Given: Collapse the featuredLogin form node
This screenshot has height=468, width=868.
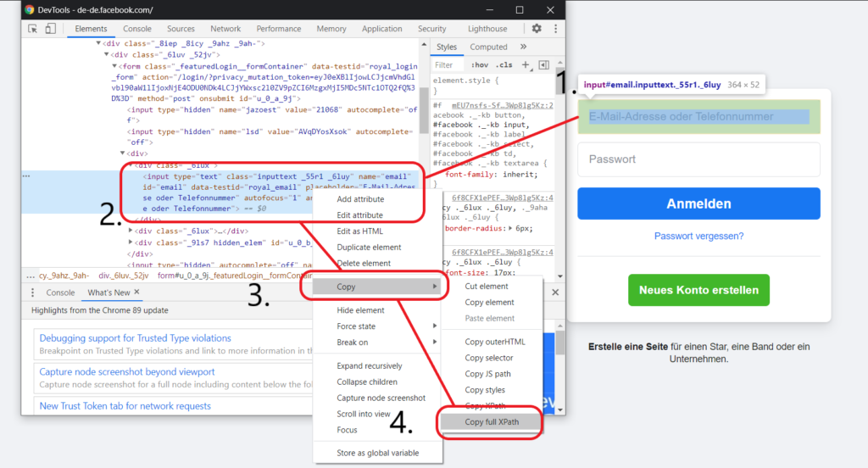Looking at the screenshot, I should click(x=114, y=66).
